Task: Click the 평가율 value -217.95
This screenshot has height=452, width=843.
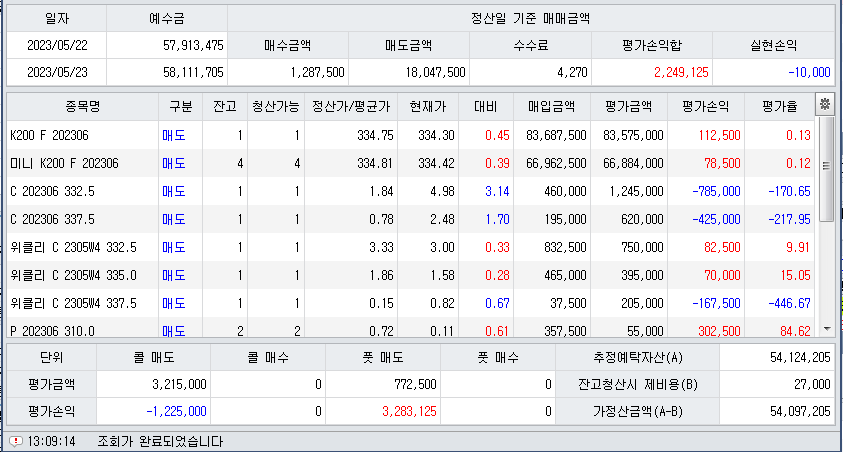Action: tap(789, 219)
